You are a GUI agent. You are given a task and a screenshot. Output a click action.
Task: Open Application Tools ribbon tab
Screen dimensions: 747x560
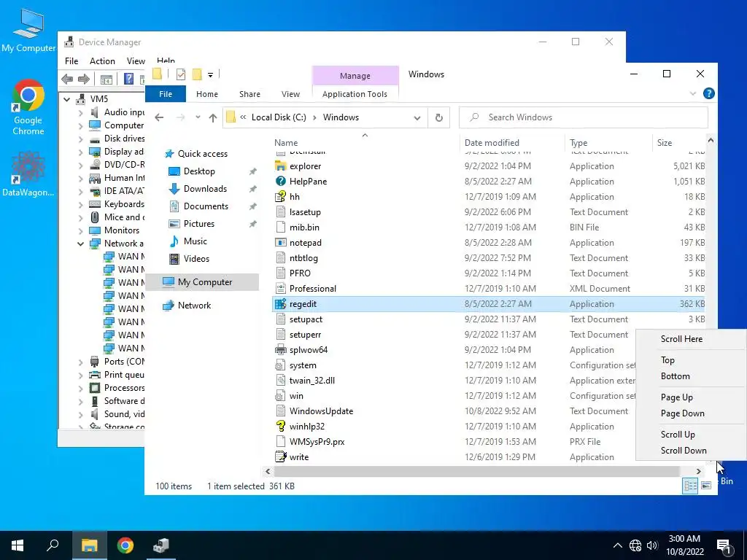(355, 94)
